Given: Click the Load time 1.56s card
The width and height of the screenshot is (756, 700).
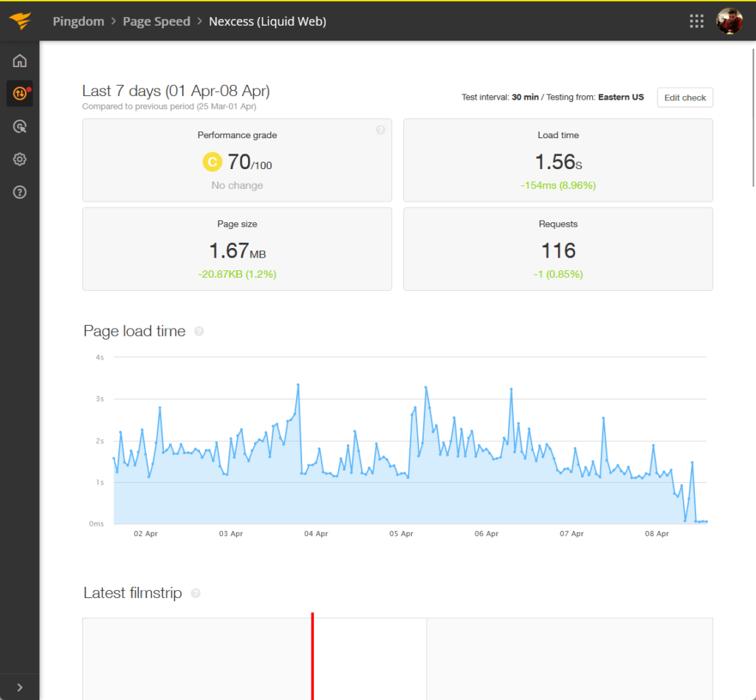Looking at the screenshot, I should point(558,160).
